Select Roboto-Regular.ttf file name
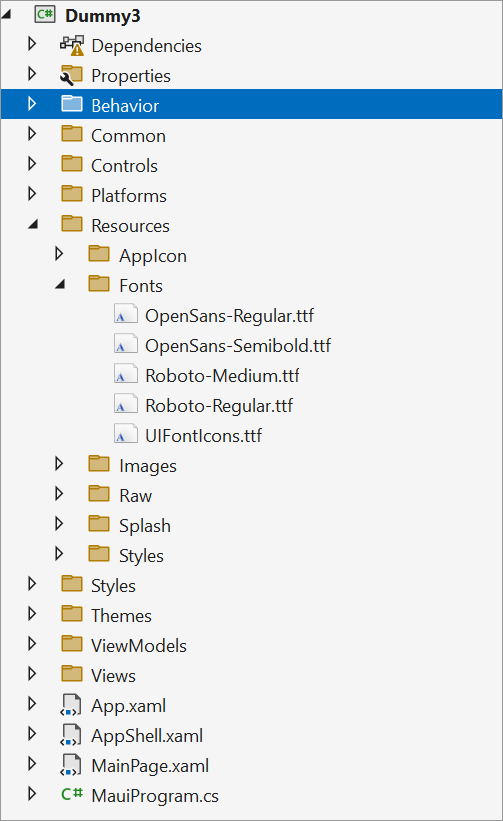This screenshot has height=821, width=503. [219, 406]
